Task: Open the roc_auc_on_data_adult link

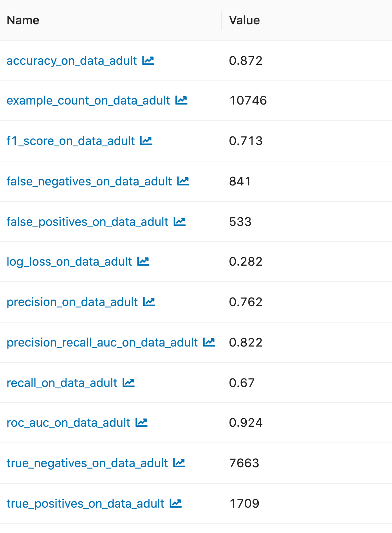Action: [x=69, y=423]
